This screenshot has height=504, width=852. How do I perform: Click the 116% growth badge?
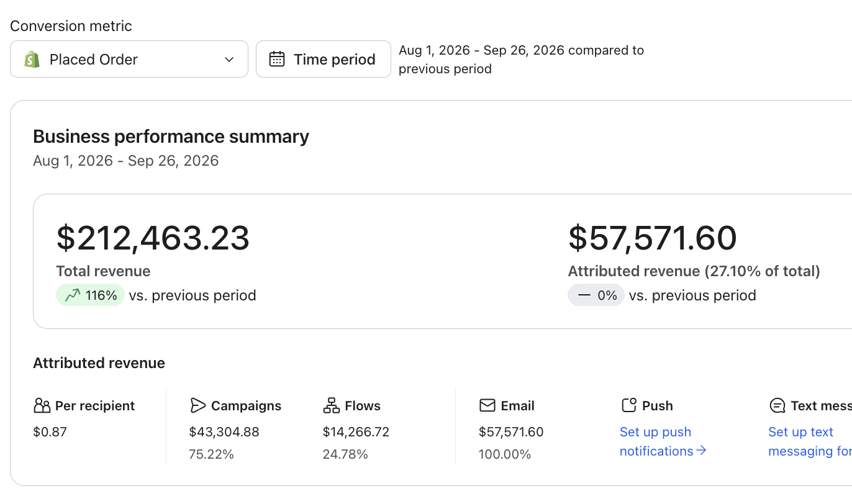pos(91,295)
